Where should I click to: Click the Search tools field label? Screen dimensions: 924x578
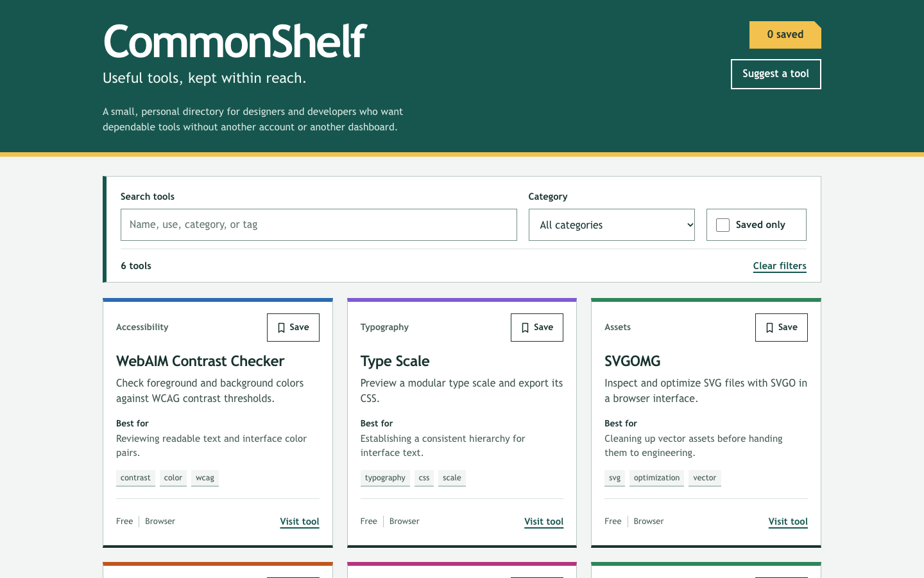point(148,197)
